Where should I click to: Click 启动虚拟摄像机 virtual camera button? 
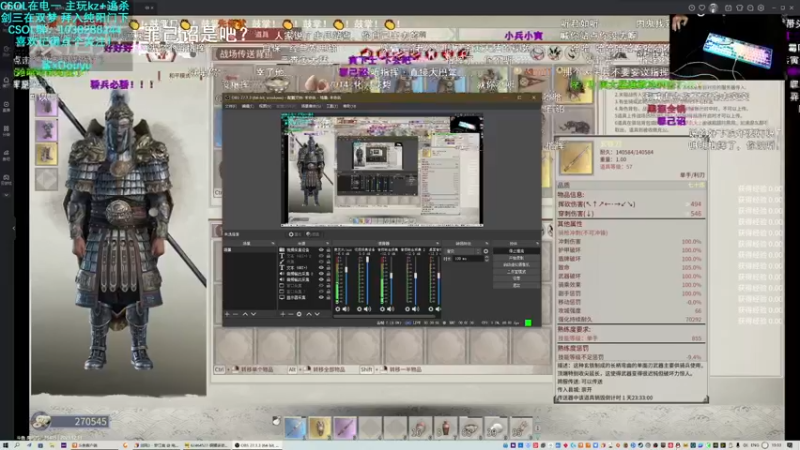coord(516,264)
